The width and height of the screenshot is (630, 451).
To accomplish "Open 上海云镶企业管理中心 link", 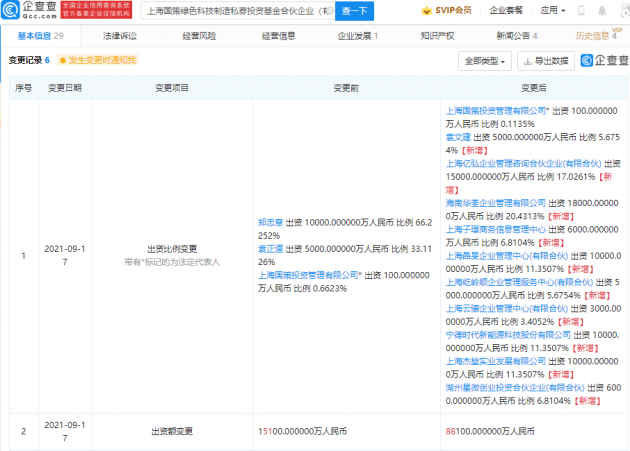I will pos(507,308).
